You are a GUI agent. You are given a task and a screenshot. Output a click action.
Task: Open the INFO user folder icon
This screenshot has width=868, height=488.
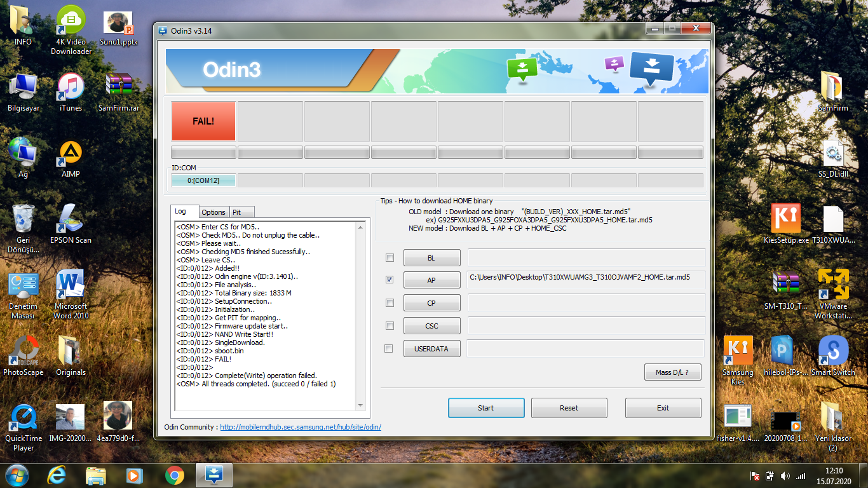23,26
